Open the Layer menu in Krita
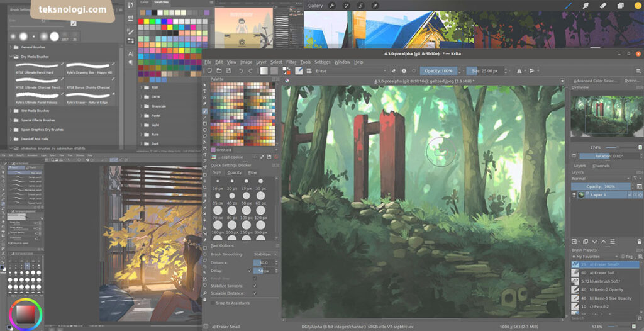Viewport: 644px width, 331px height. 261,62
